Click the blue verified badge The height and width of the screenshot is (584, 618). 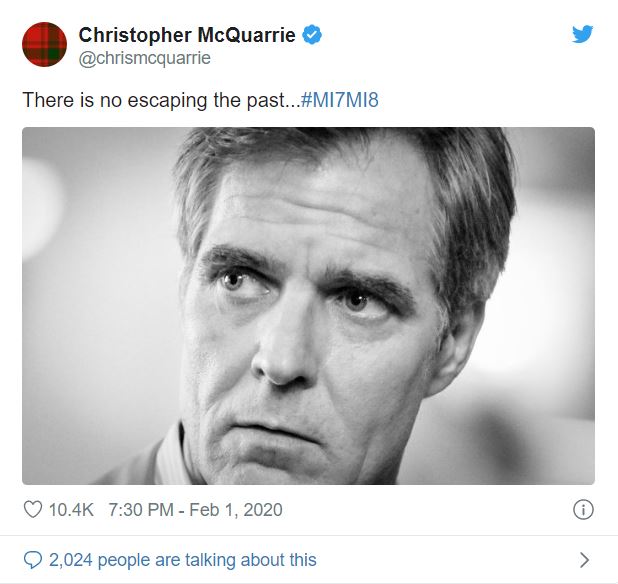point(312,36)
